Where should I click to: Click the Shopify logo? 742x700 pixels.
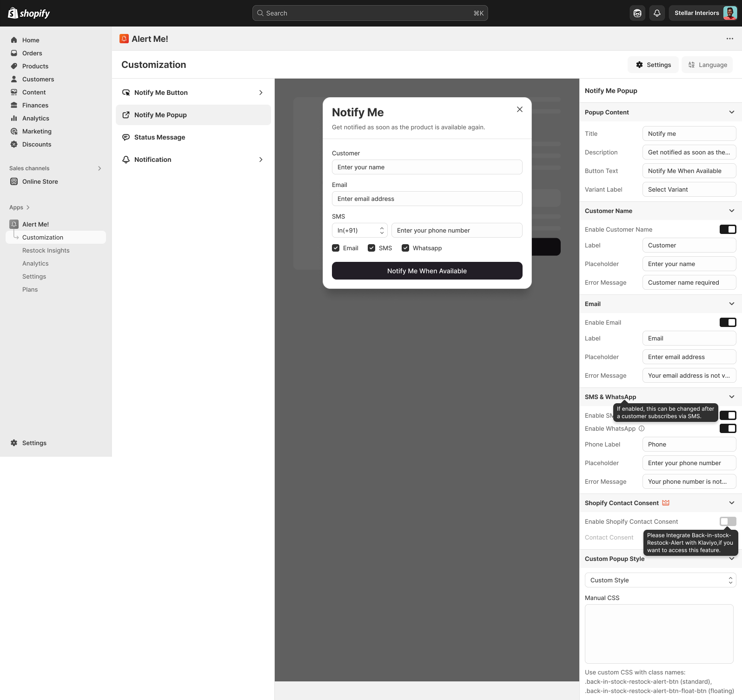pyautogui.click(x=29, y=13)
